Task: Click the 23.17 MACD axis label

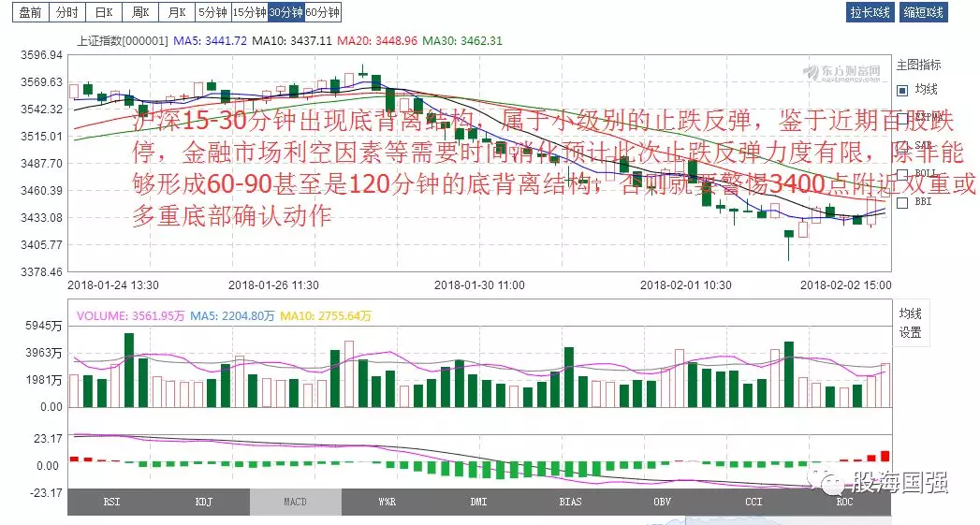Action: [x=48, y=439]
